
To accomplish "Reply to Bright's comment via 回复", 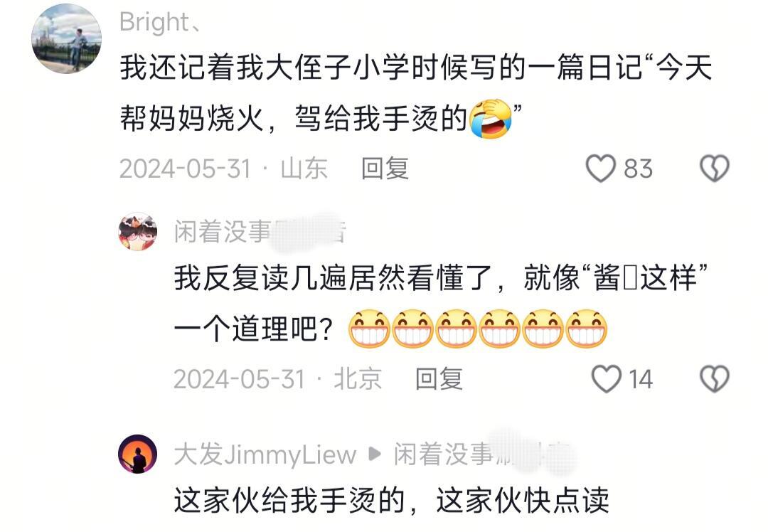I will coord(385,169).
